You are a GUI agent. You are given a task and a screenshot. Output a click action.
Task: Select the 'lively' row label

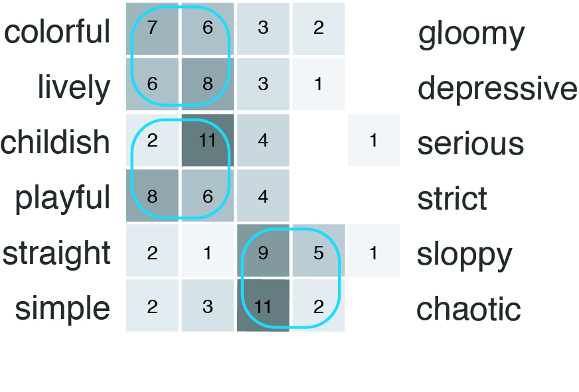pos(73,88)
